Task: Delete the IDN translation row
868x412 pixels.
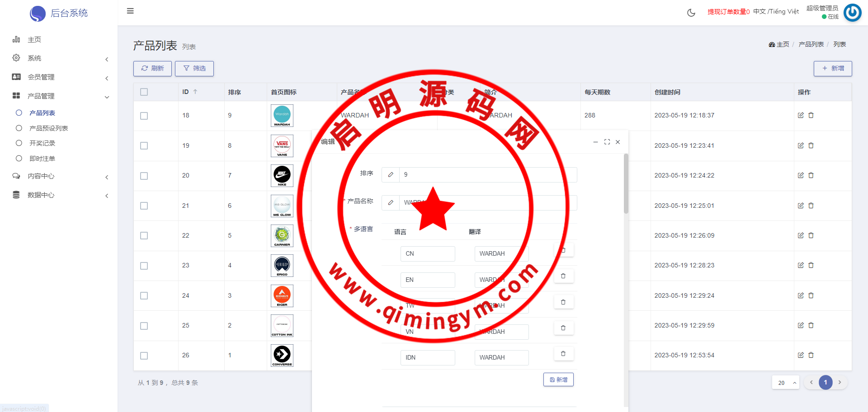Action: [563, 354]
